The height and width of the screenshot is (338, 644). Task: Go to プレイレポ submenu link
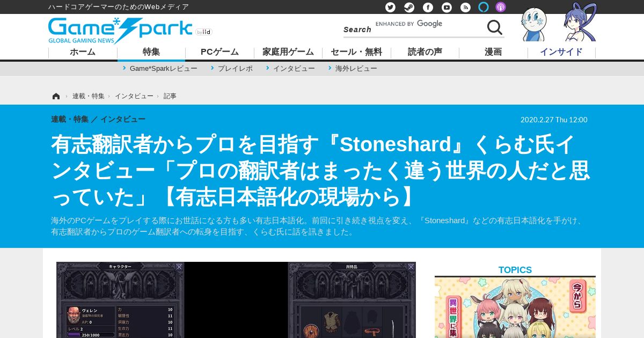point(235,69)
